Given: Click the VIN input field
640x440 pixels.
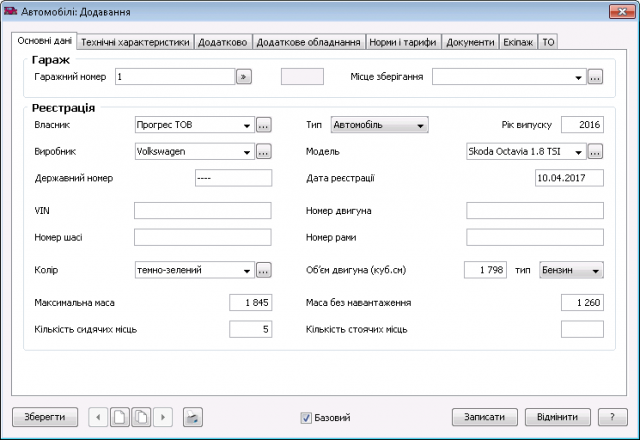Looking at the screenshot, I should pyautogui.click(x=203, y=210).
